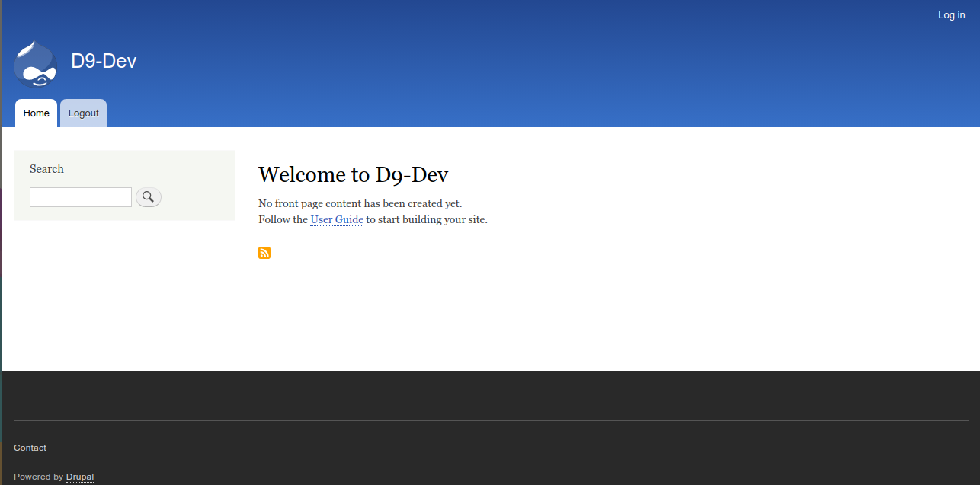Focus the Search text input field
This screenshot has height=485, width=980.
(x=81, y=197)
